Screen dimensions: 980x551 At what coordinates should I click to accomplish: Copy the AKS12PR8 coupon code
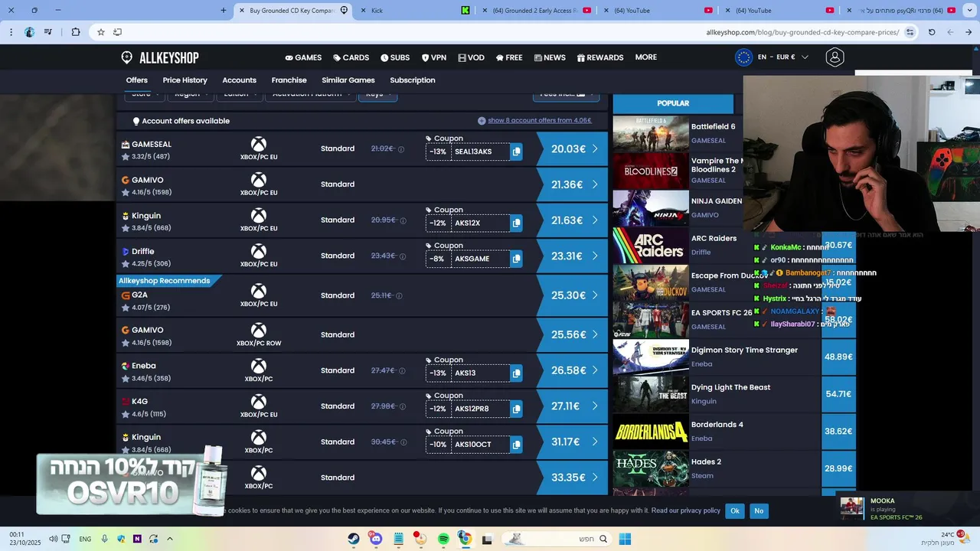click(x=516, y=409)
